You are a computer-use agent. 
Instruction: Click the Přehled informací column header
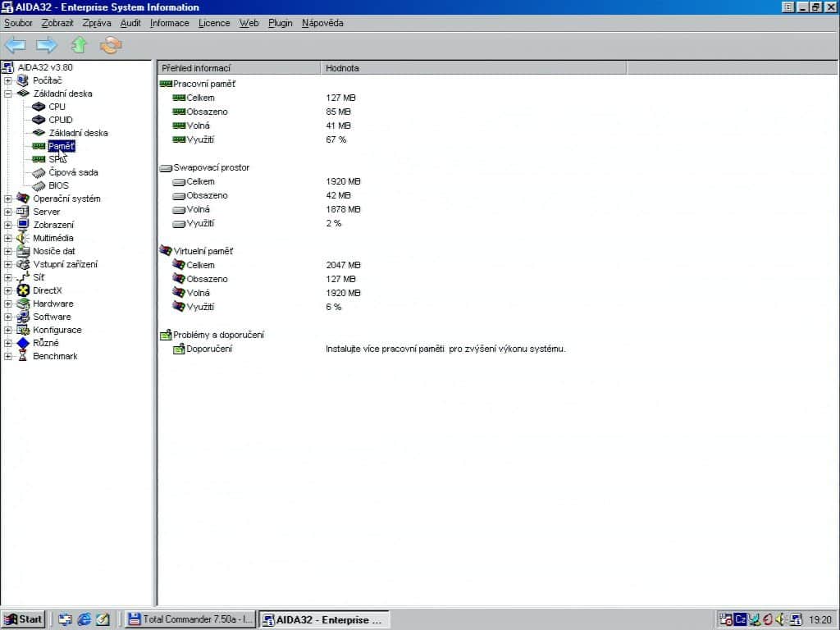coord(239,68)
